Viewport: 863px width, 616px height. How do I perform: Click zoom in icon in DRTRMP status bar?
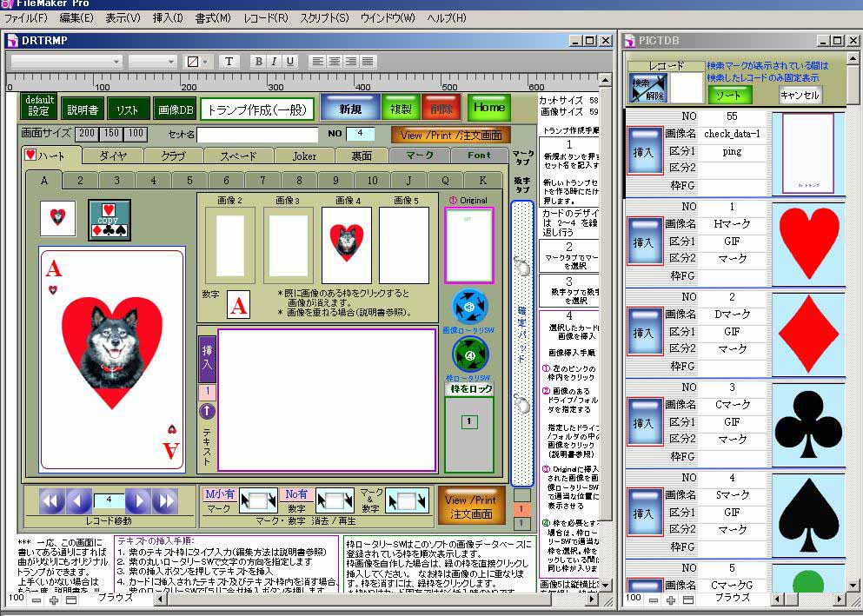click(x=53, y=600)
